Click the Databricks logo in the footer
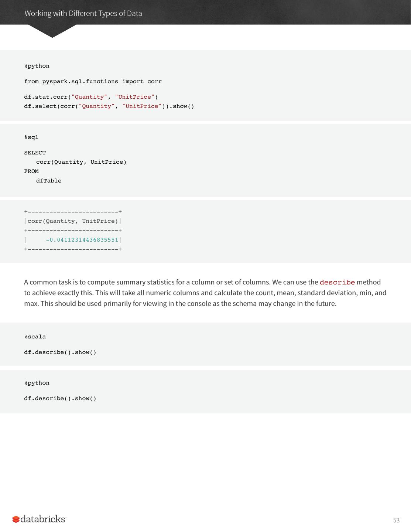This screenshot has width=411, height=532. pos(40,519)
